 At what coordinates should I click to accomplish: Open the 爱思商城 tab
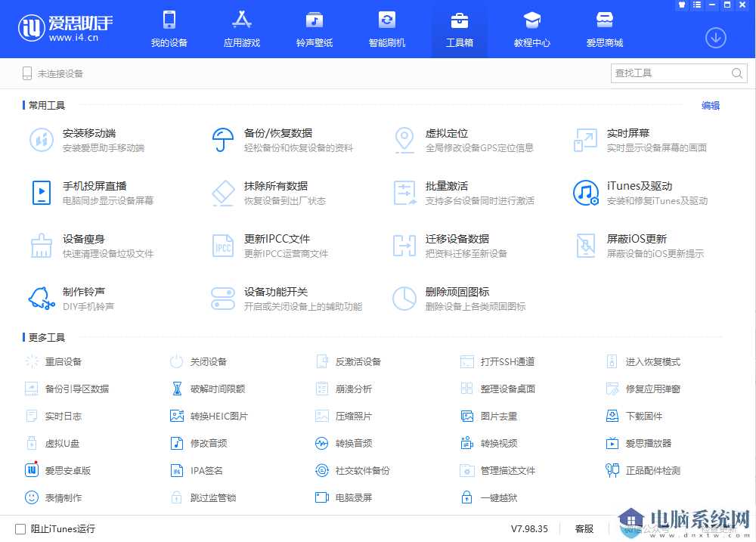605,29
